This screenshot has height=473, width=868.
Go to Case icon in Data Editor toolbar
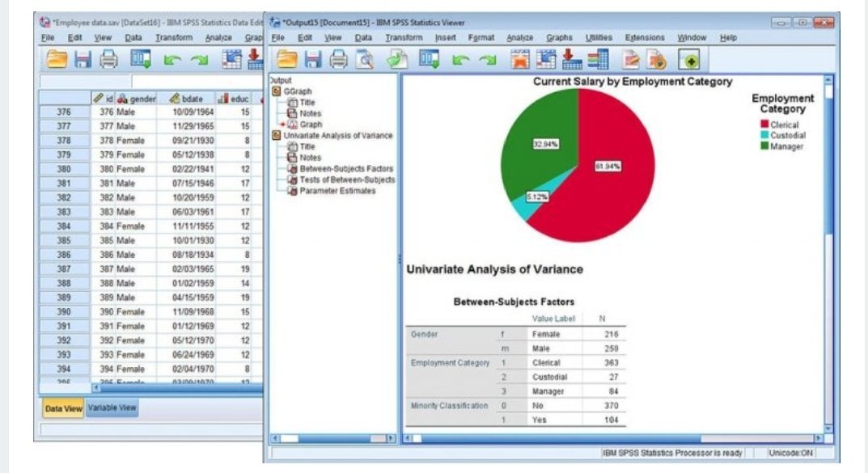tap(231, 59)
